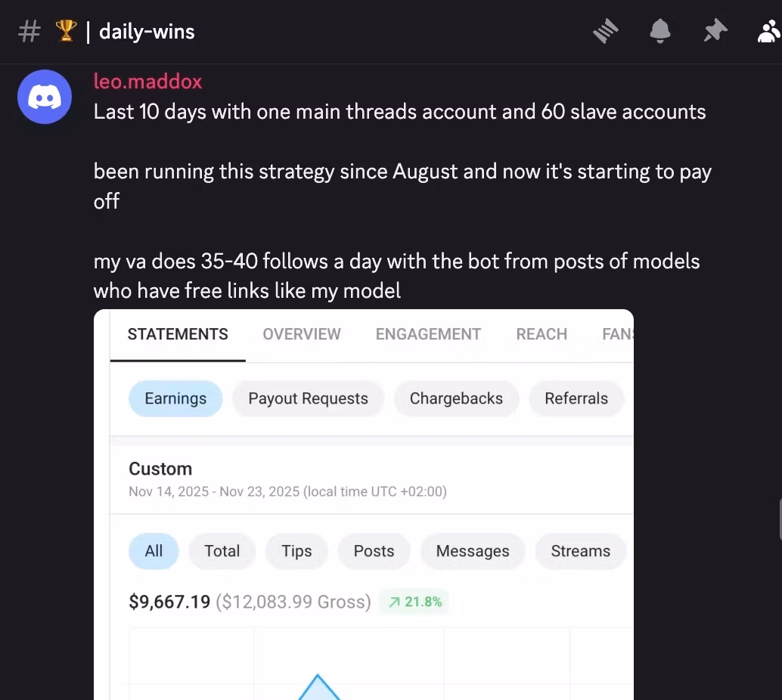Show the member list icon
Image resolution: width=782 pixels, height=700 pixels.
tap(769, 31)
